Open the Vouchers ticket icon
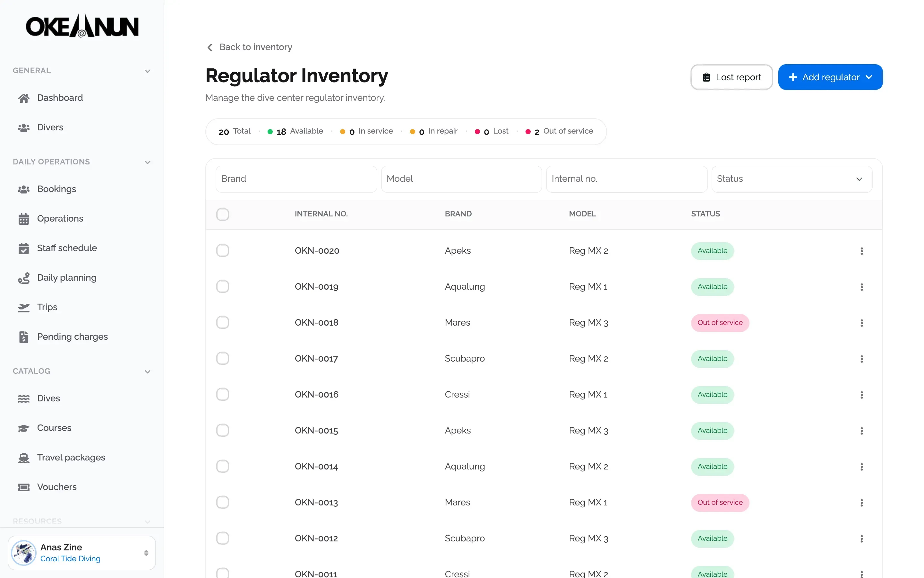Image resolution: width=924 pixels, height=578 pixels. (24, 487)
